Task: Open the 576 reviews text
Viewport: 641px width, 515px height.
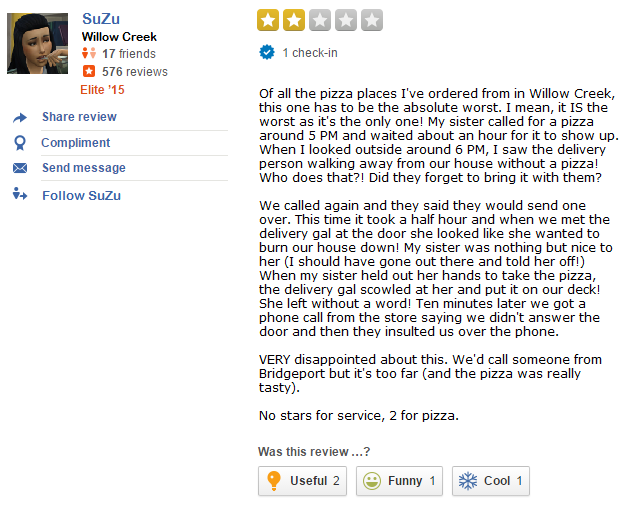Action: pos(135,72)
